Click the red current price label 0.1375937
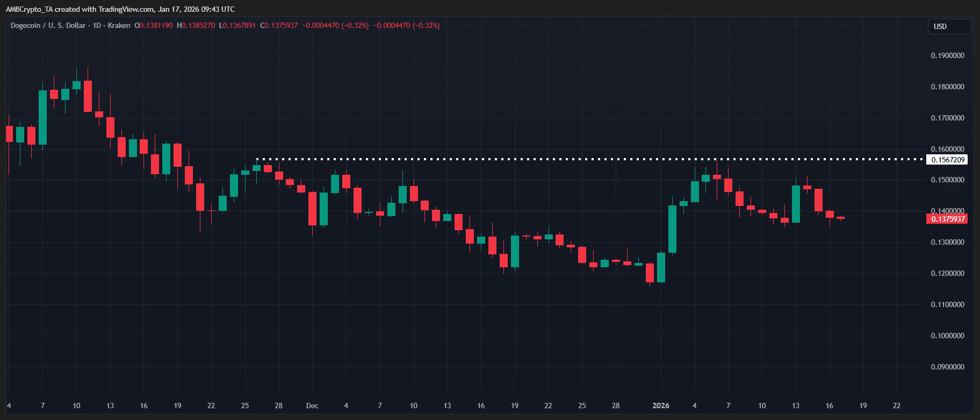Image resolution: width=980 pixels, height=420 pixels. point(947,219)
